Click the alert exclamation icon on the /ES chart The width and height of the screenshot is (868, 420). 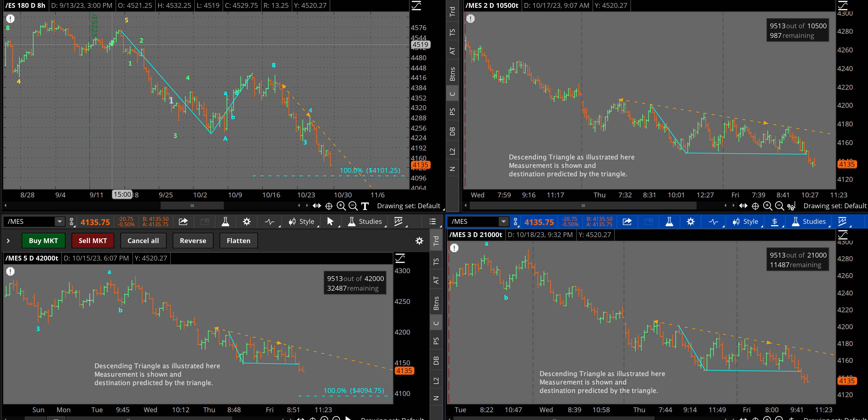(11, 19)
